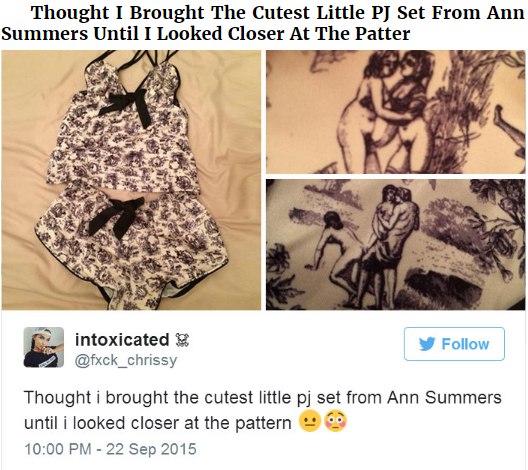The width and height of the screenshot is (528, 470).
Task: Open the @fxck_chrissy handle link
Action: click(126, 360)
